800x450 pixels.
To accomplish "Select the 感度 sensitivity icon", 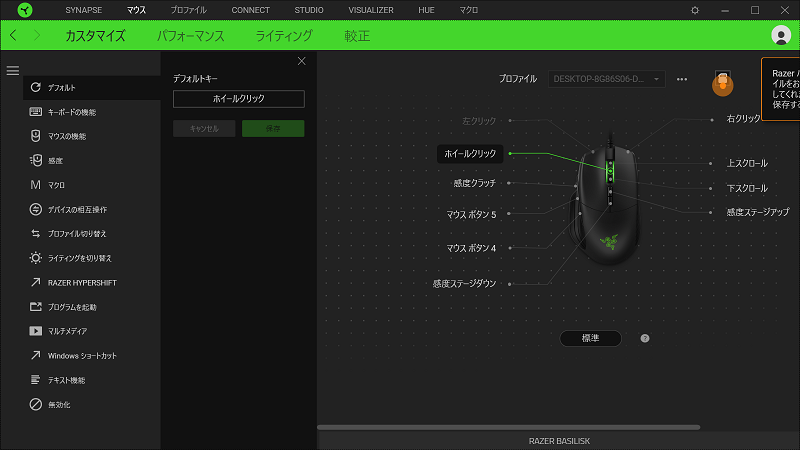I will tap(35, 160).
